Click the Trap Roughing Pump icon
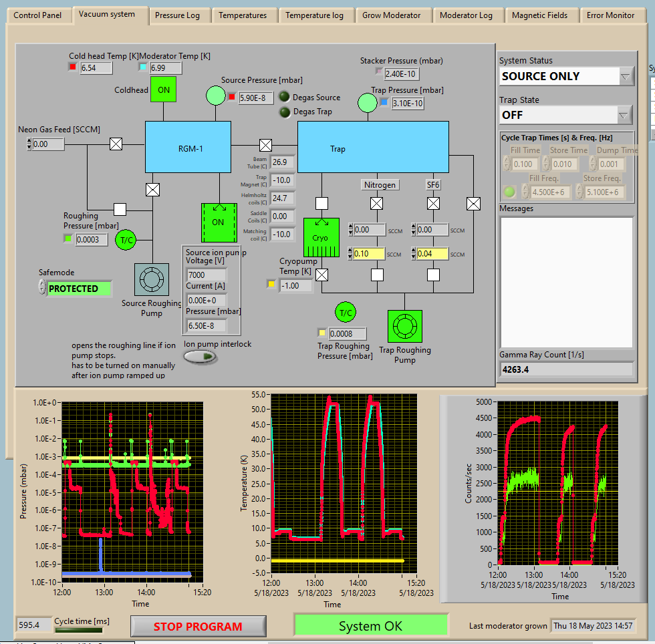The width and height of the screenshot is (655, 644). coord(404,326)
